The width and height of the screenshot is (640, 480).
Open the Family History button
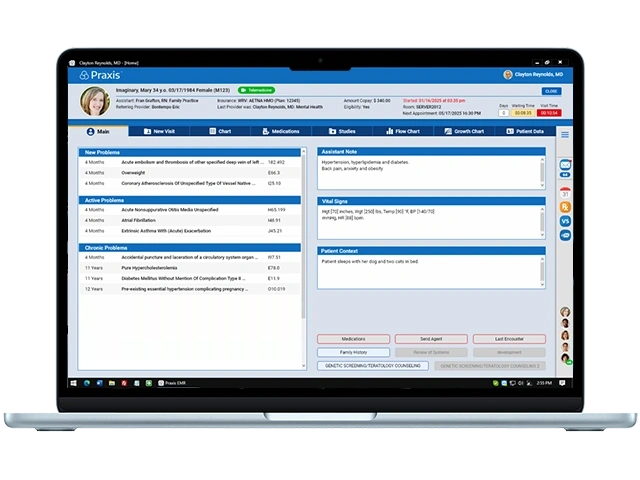353,352
